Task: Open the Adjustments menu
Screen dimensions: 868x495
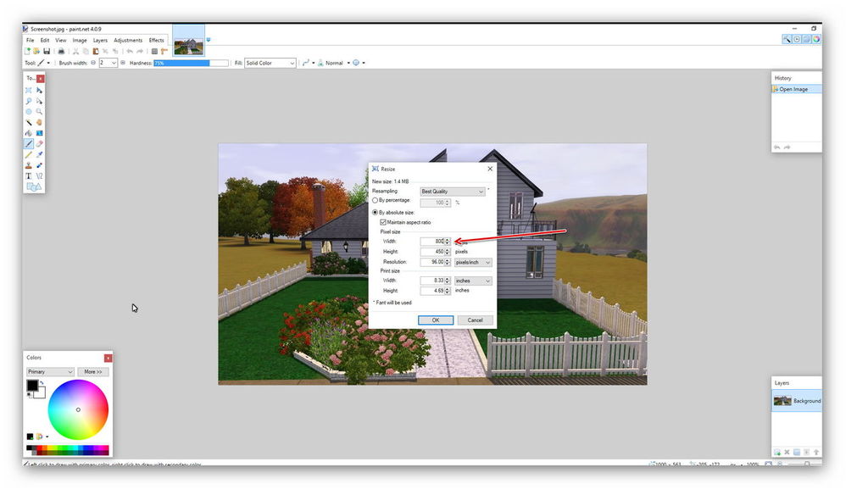Action: [128, 40]
